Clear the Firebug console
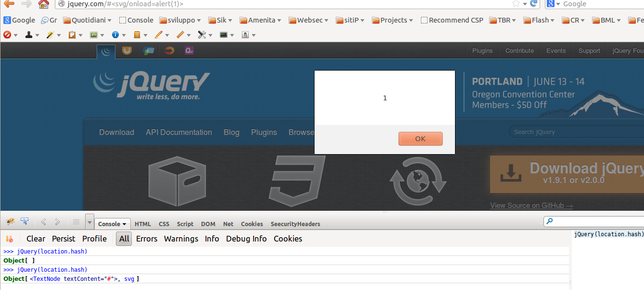 pos(36,239)
